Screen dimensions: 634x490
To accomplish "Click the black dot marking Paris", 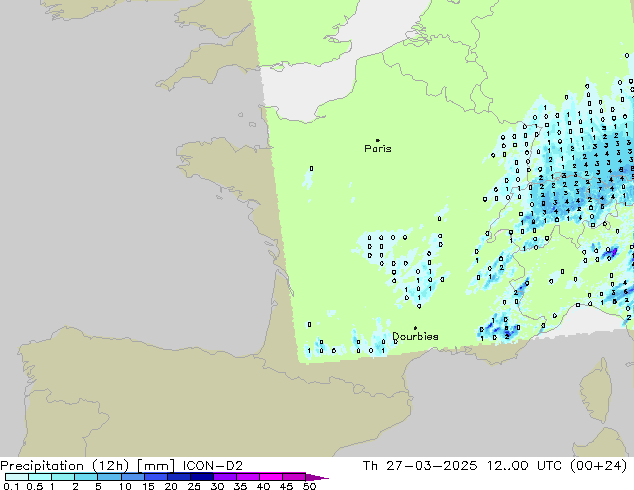I will click(378, 140).
